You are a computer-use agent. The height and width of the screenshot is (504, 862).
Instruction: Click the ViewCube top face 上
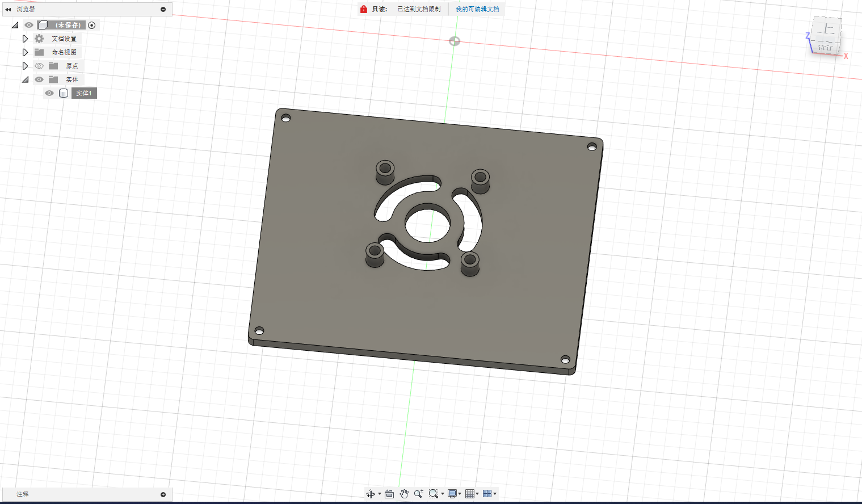click(827, 28)
